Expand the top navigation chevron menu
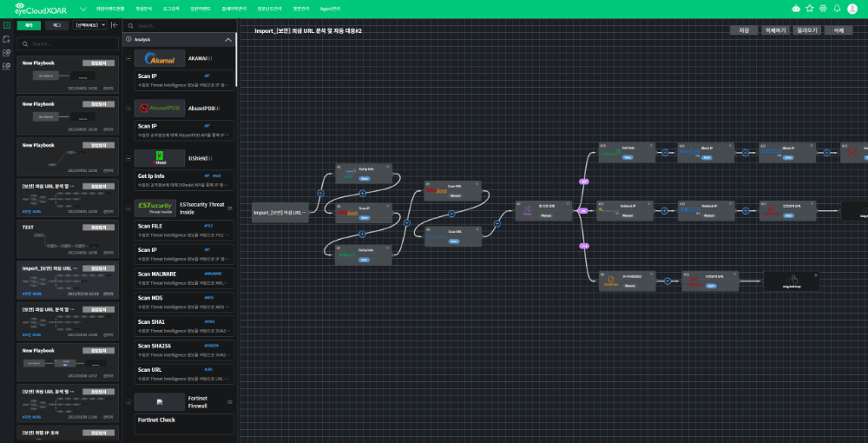Viewport: 868px width, 443px height. click(82, 8)
